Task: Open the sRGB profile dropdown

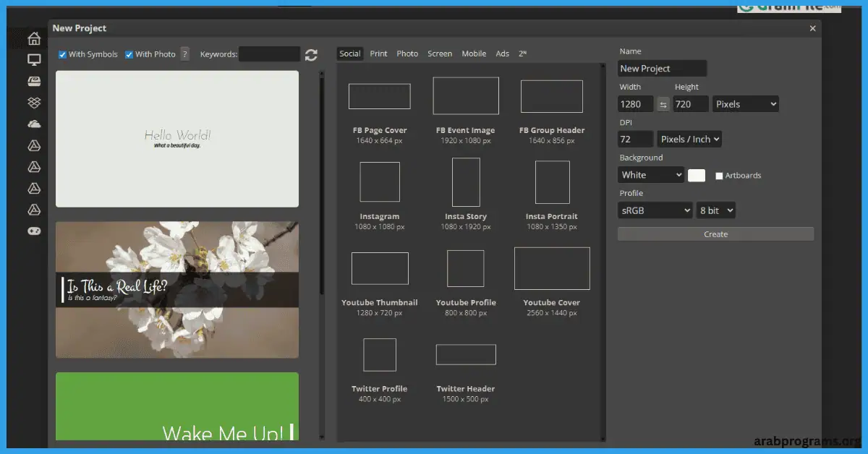Action: tap(655, 210)
